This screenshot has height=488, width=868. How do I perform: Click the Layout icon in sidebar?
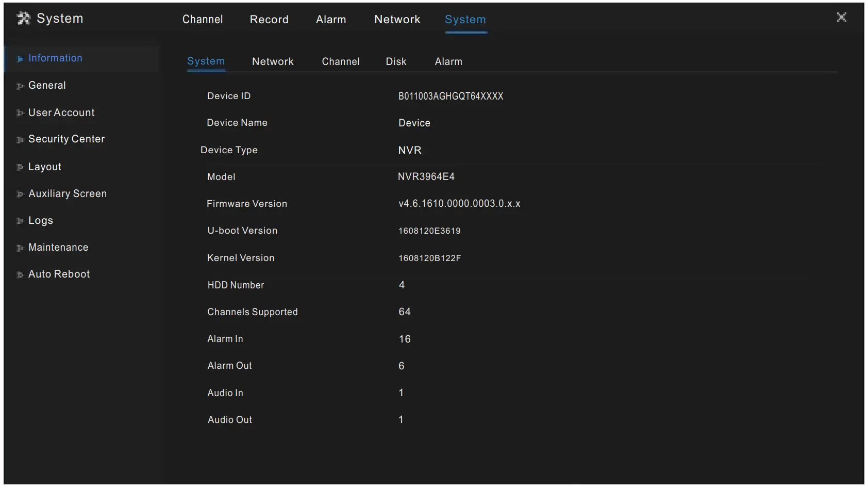tap(20, 167)
